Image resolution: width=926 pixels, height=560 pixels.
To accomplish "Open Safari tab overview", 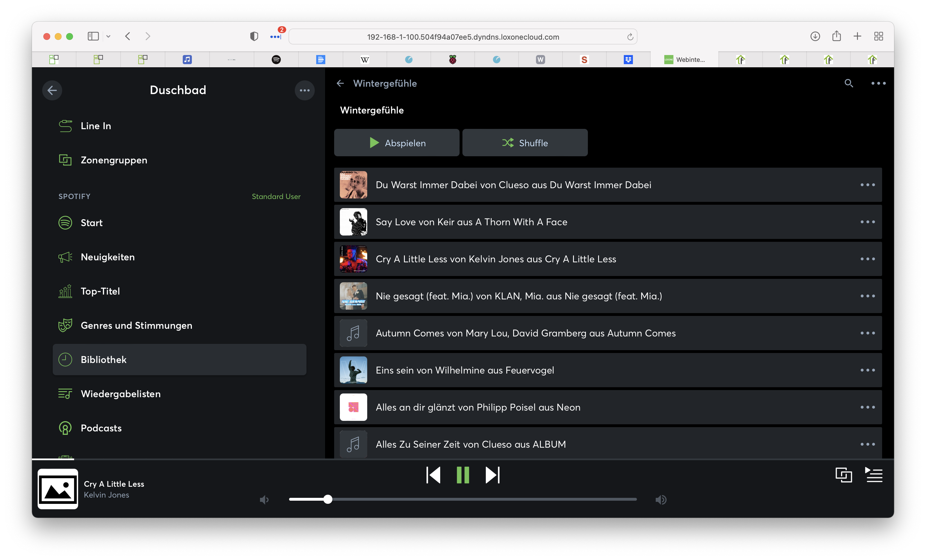I will click(x=878, y=36).
